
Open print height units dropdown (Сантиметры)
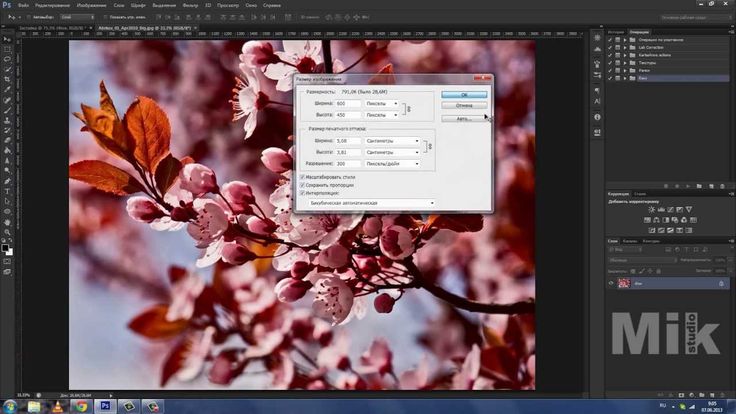pos(392,153)
